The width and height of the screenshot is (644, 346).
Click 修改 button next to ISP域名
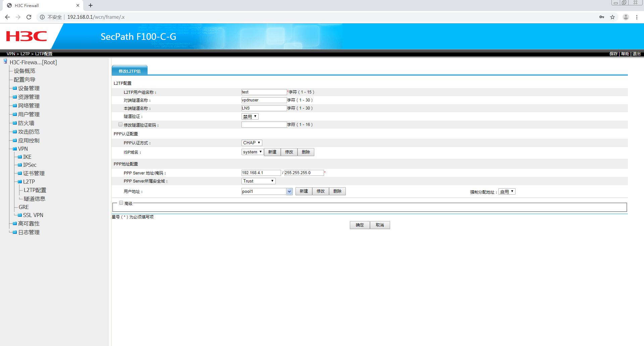[289, 152]
